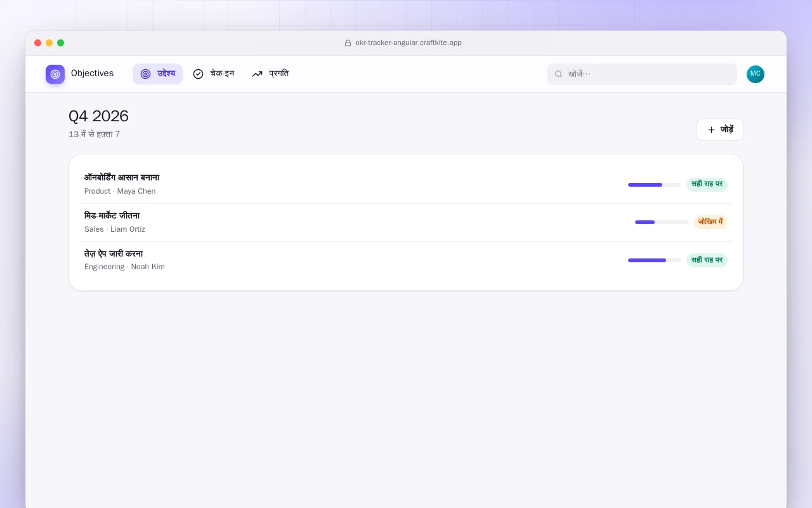The image size is (812, 508).
Task: Open the प्रगति tab
Action: pyautogui.click(x=270, y=74)
